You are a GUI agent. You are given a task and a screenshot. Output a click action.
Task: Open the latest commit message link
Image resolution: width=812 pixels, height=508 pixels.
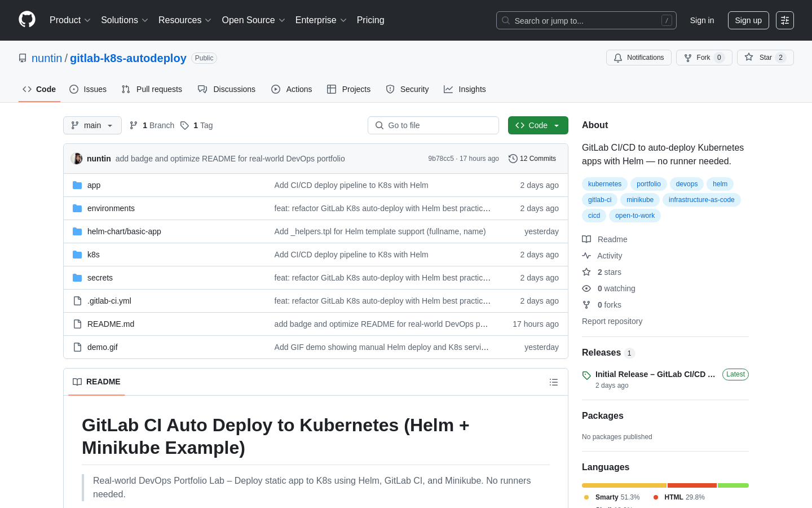[230, 159]
